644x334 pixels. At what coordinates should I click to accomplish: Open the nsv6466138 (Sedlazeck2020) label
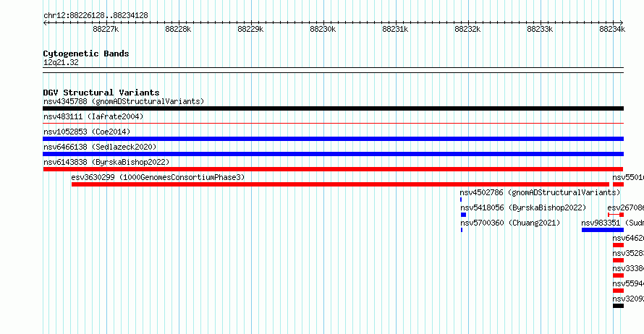100,147
